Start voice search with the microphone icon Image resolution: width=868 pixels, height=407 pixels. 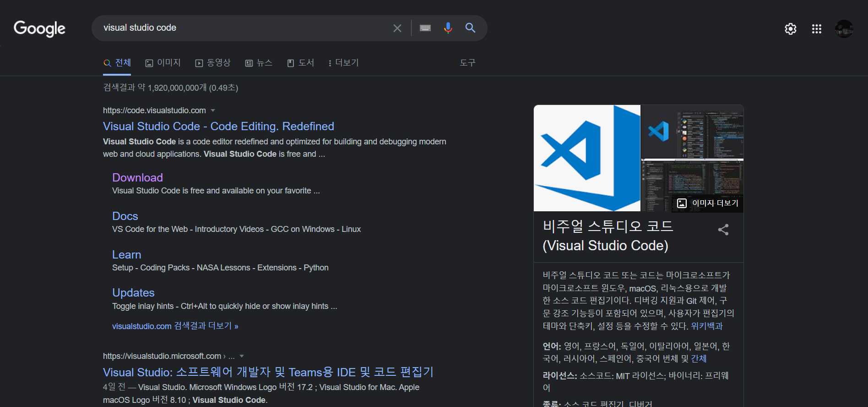click(448, 28)
